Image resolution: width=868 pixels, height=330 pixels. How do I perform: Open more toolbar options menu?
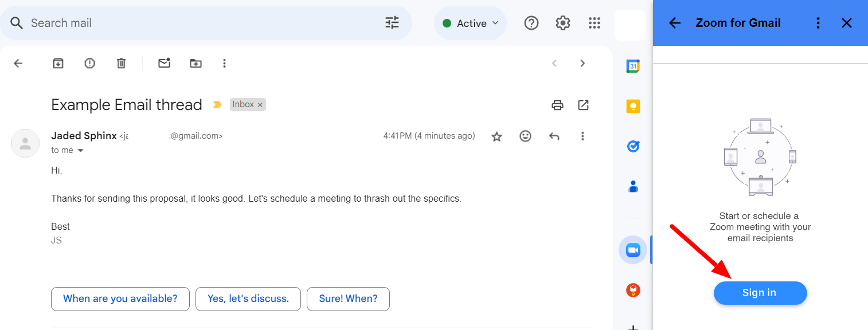tap(225, 63)
